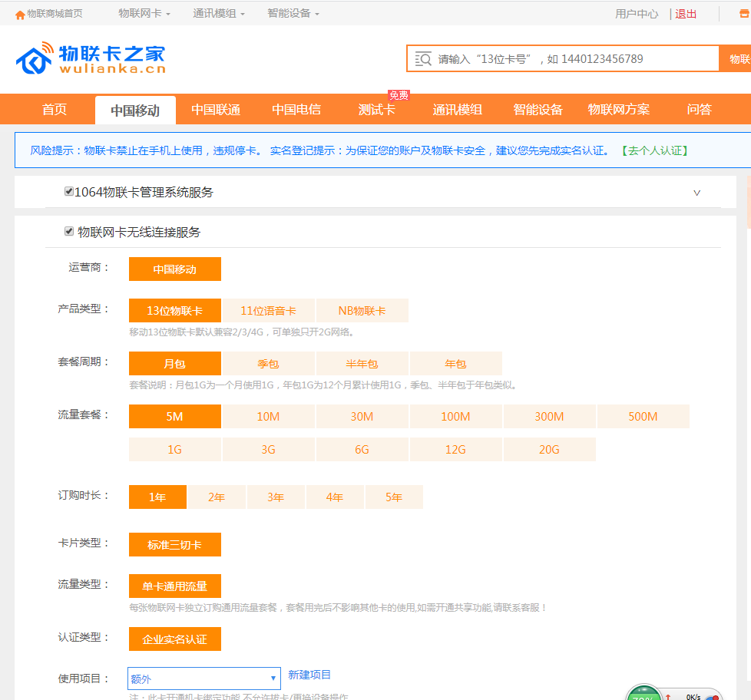Click the card number search input field

click(x=568, y=59)
